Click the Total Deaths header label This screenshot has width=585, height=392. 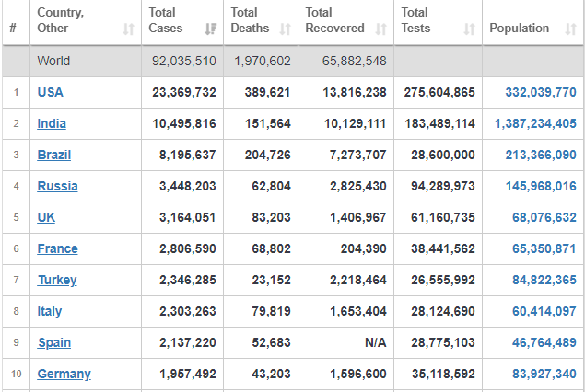(x=250, y=20)
